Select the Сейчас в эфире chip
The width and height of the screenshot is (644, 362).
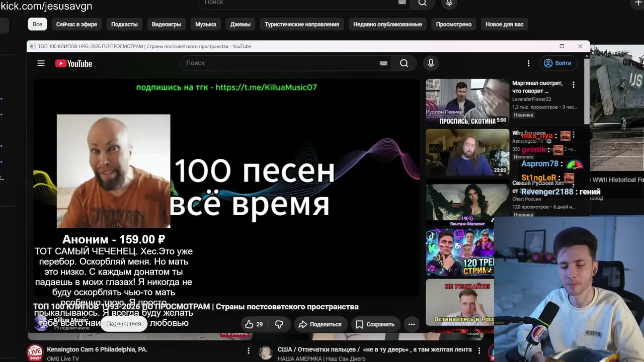76,24
